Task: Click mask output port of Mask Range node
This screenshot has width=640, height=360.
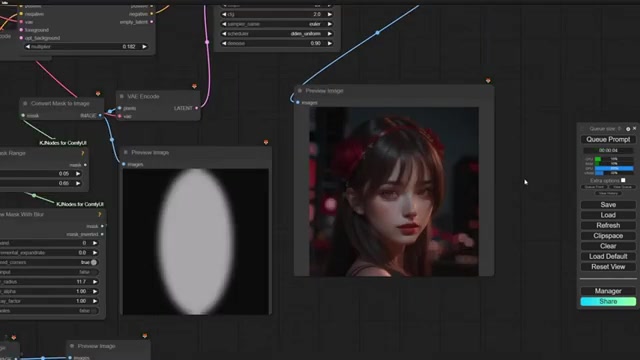Action: point(85,165)
